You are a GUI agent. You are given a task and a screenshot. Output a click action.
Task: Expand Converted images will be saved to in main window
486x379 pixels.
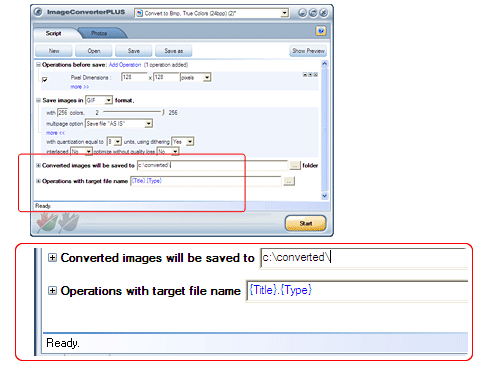(38, 165)
